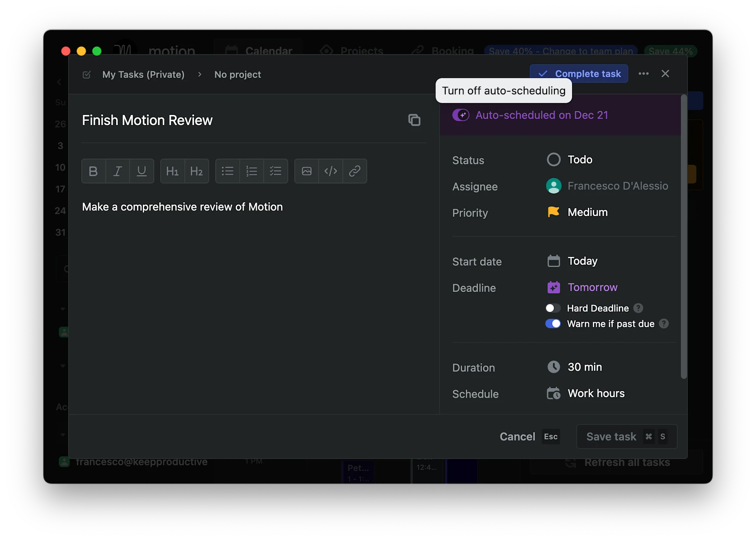Insert a hyperlink
Viewport: 756px width, 541px height.
tap(355, 171)
